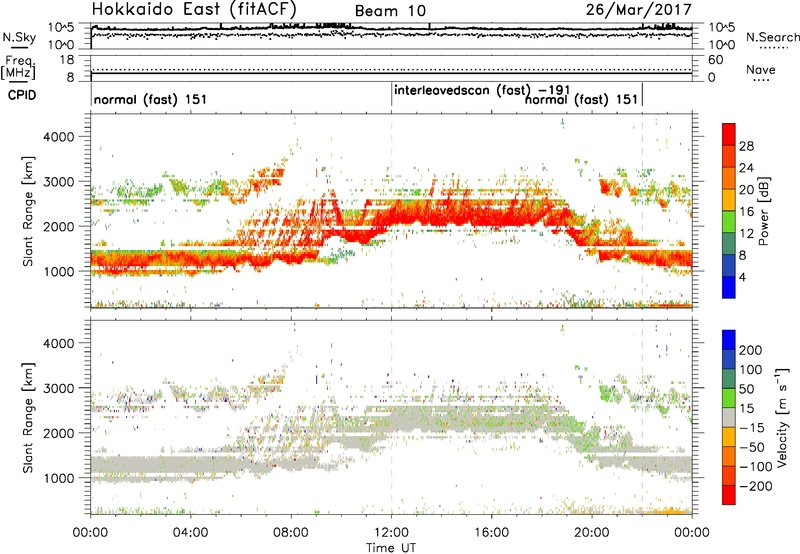Click the 'Velocity [m s-1]' axis label

[x=781, y=417]
